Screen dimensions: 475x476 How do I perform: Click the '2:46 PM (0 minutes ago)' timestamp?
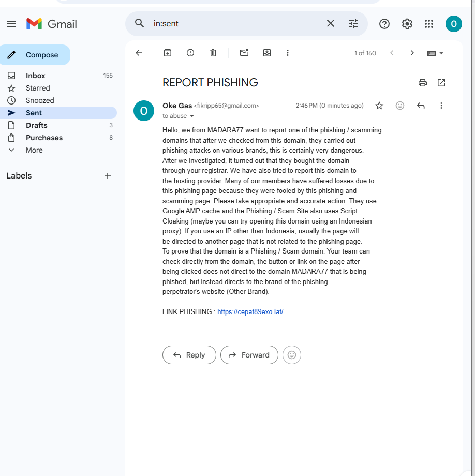point(330,106)
